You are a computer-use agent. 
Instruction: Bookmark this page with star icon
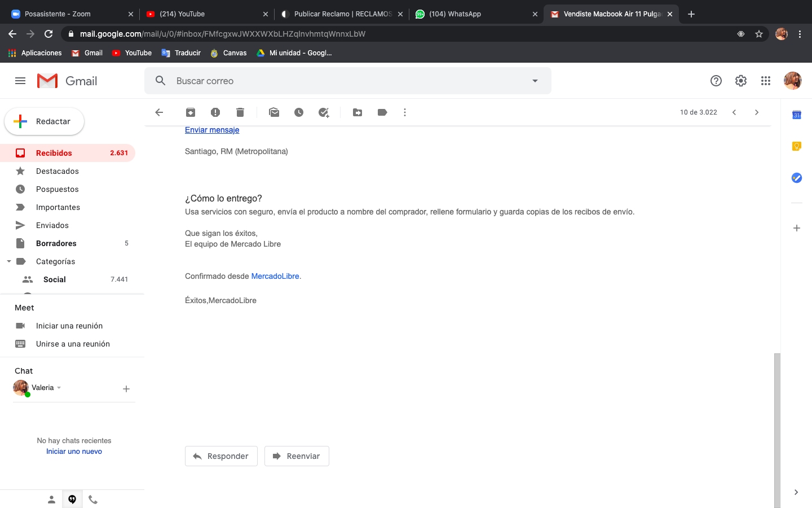point(759,34)
